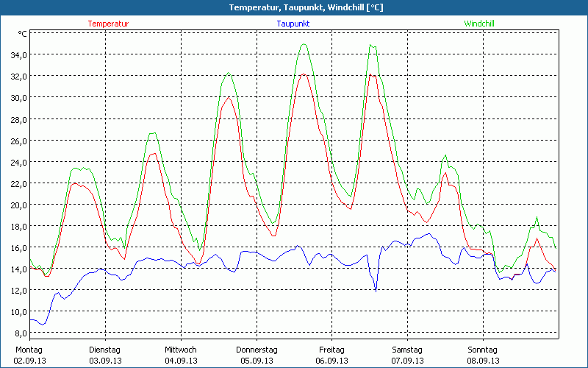Viewport: 588px width, 368px height.
Task: Click the 02.09.13 date label
Action: pos(30,361)
